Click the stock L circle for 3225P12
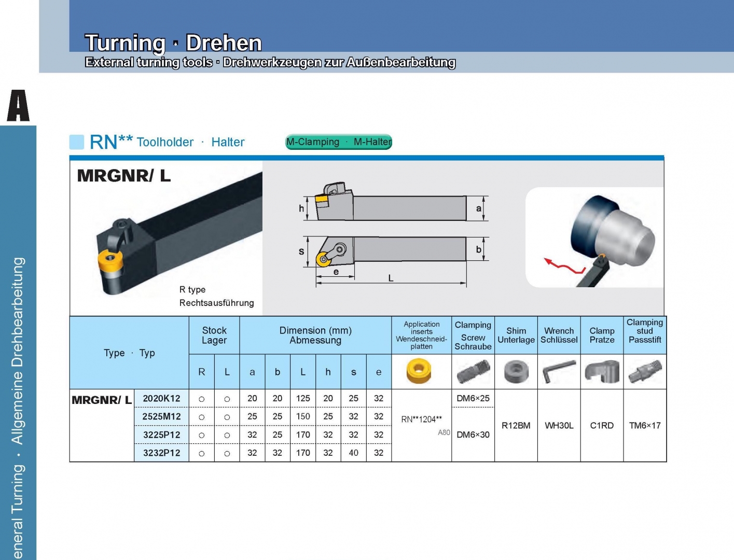The width and height of the screenshot is (734, 560). [227, 435]
